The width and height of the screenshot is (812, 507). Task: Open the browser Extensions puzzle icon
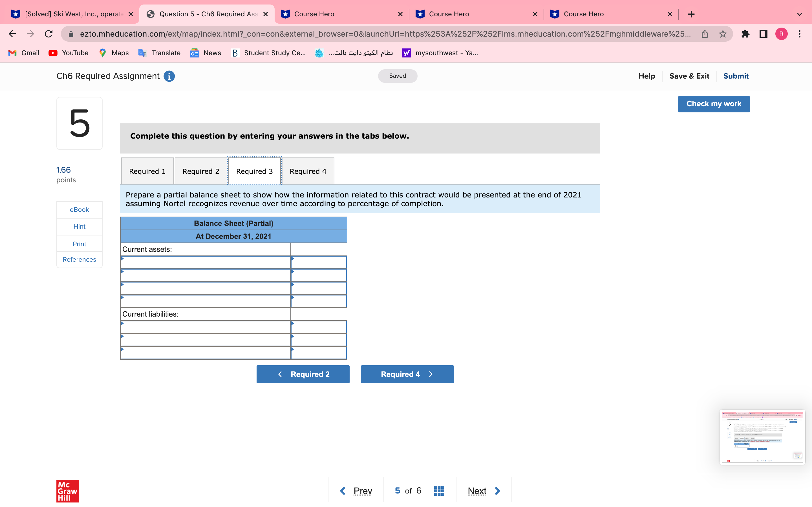(745, 34)
